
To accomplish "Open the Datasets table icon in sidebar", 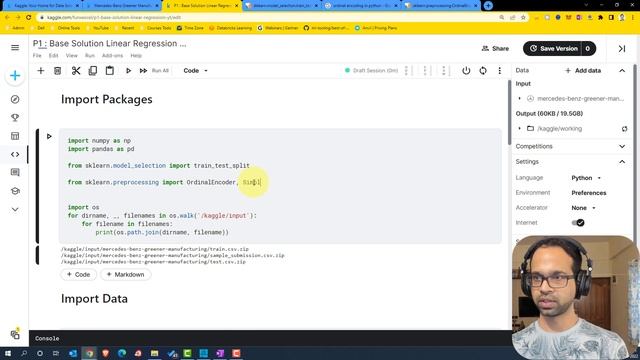I will (15, 136).
